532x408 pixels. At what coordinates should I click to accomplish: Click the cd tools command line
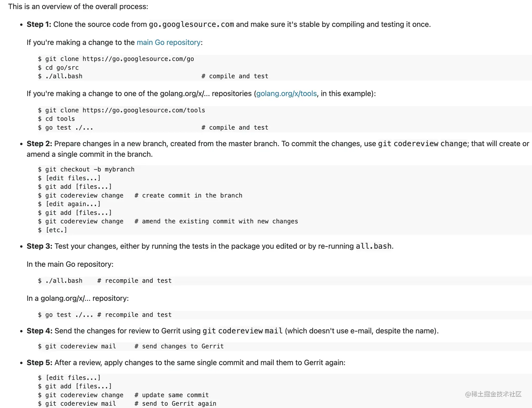(56, 119)
